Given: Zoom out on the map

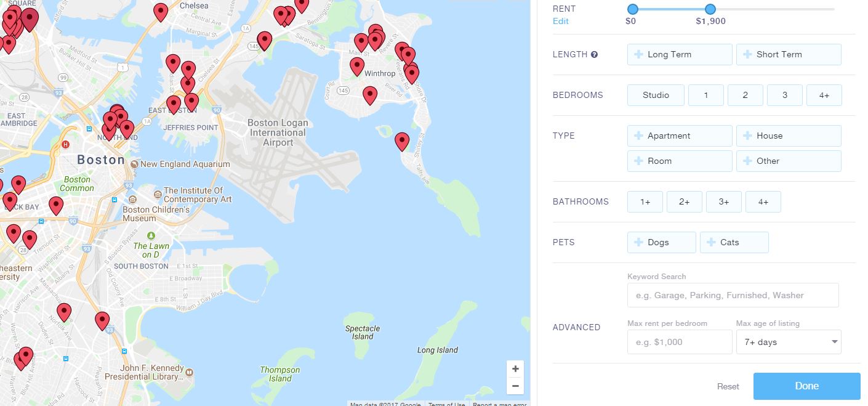Looking at the screenshot, I should click(515, 386).
